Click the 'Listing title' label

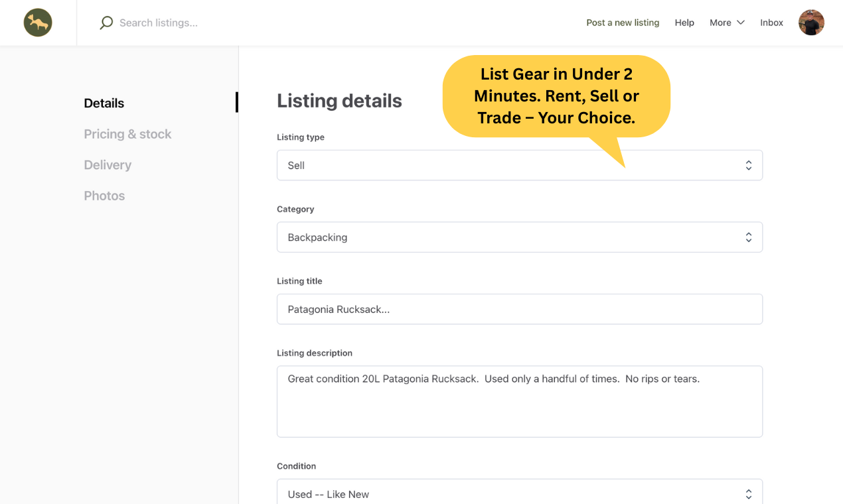[x=299, y=281]
